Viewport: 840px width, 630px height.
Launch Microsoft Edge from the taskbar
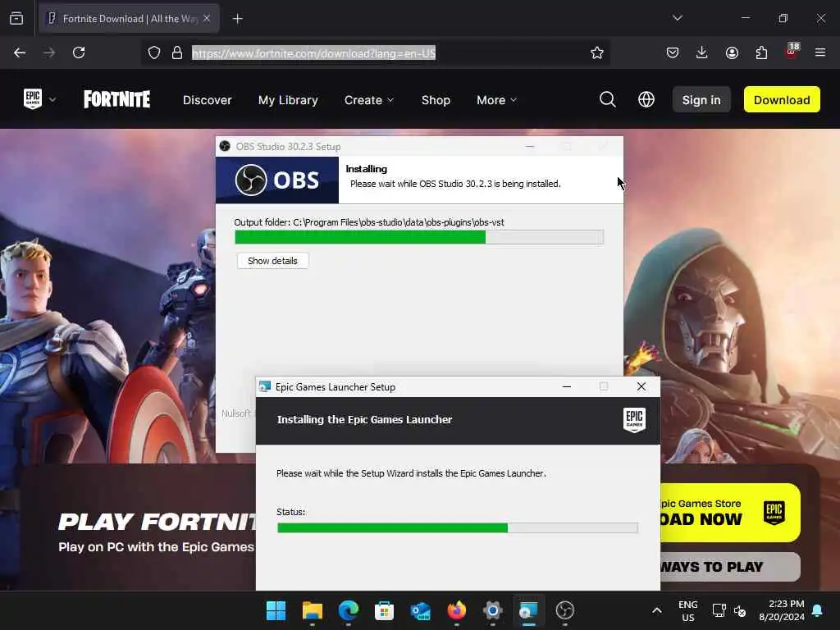(x=348, y=610)
